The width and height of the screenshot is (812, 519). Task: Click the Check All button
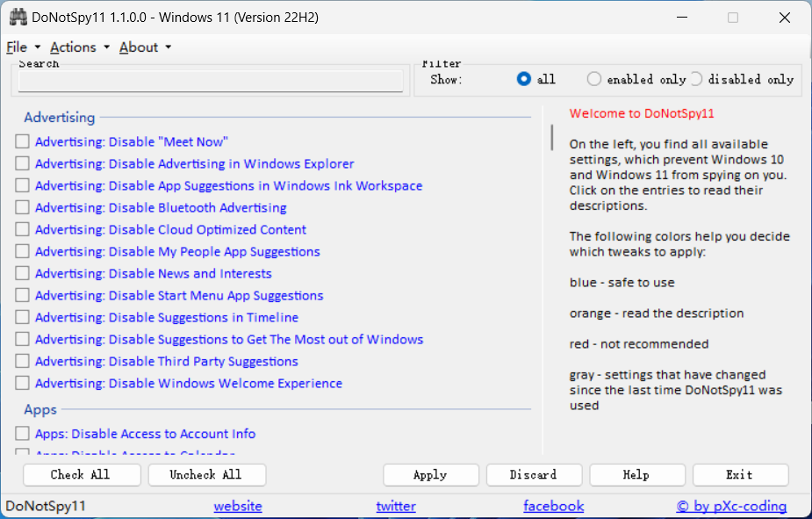tap(82, 474)
